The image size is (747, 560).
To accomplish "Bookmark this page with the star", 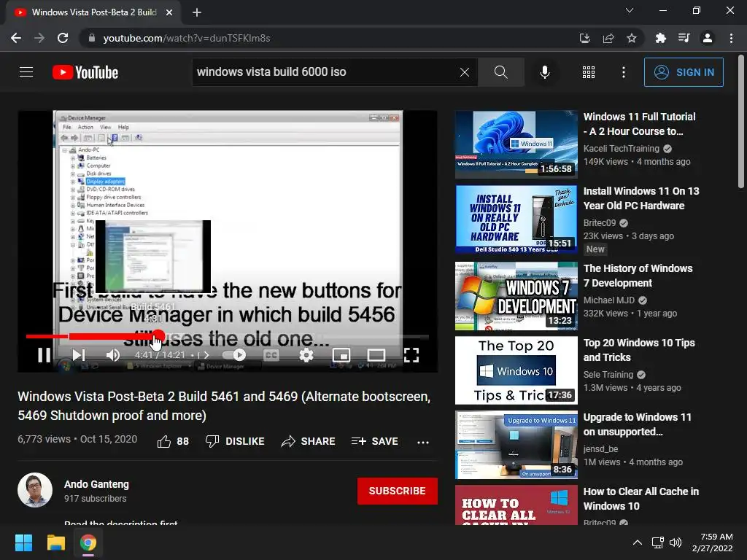I will pyautogui.click(x=632, y=38).
